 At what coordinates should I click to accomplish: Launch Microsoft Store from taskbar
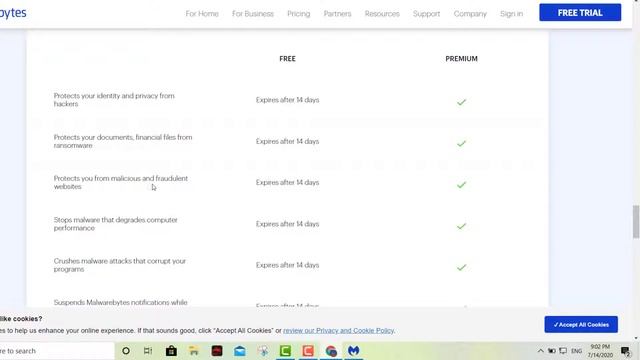pyautogui.click(x=171, y=351)
